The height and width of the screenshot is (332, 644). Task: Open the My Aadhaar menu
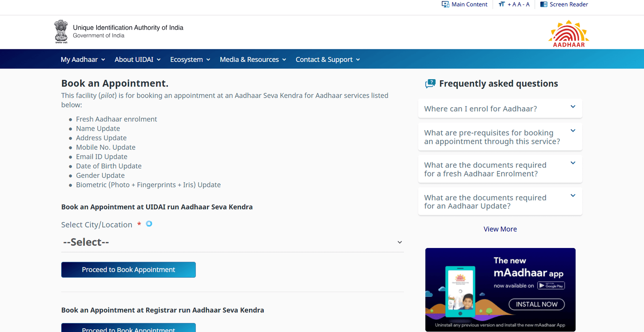pos(83,59)
